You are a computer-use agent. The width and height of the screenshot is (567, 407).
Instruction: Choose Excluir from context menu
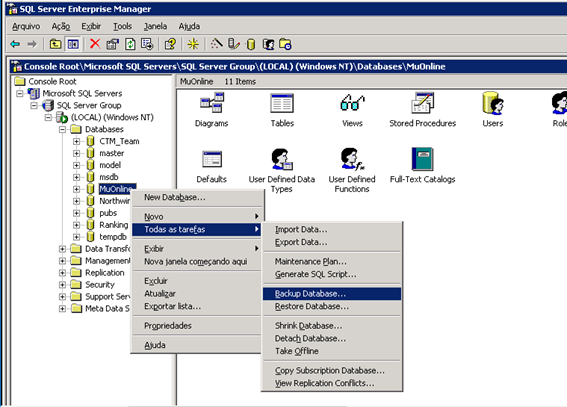pos(196,281)
